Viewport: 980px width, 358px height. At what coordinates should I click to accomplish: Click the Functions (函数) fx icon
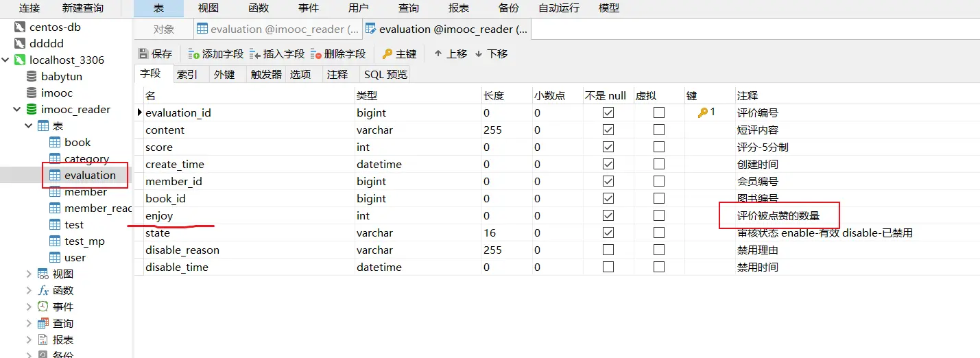(x=43, y=290)
